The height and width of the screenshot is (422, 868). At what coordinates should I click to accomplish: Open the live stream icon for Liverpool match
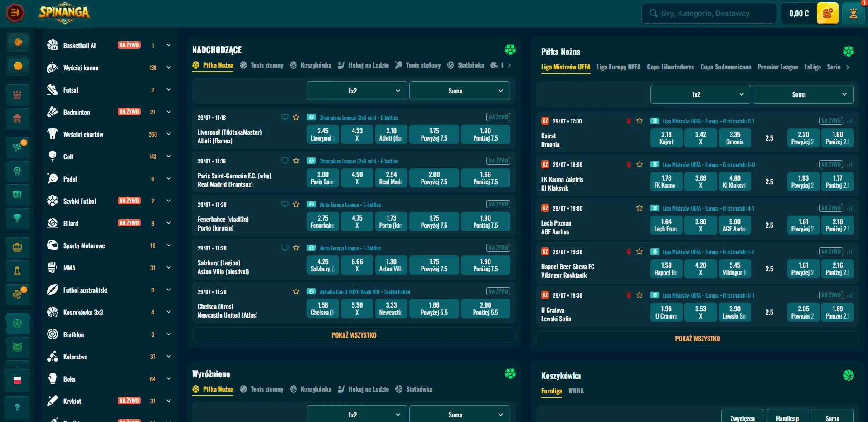point(285,117)
